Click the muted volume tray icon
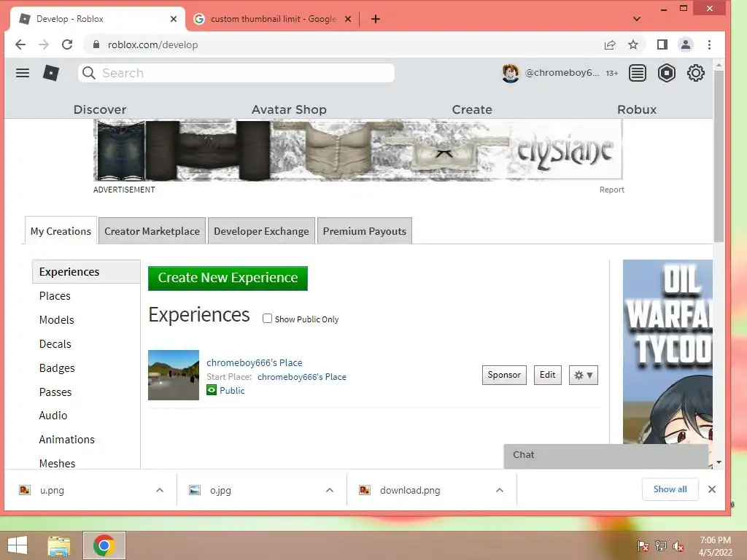Image resolution: width=747 pixels, height=560 pixels. point(678,546)
